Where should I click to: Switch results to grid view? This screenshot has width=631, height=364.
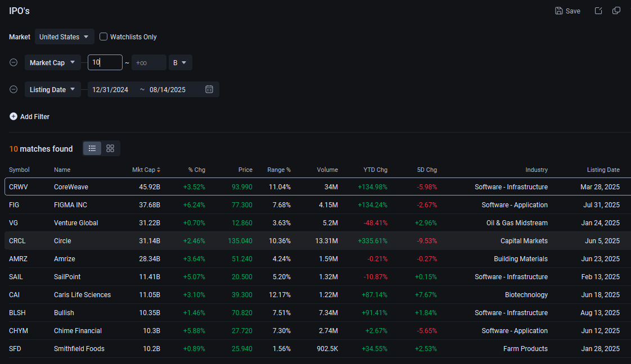pyautogui.click(x=110, y=148)
